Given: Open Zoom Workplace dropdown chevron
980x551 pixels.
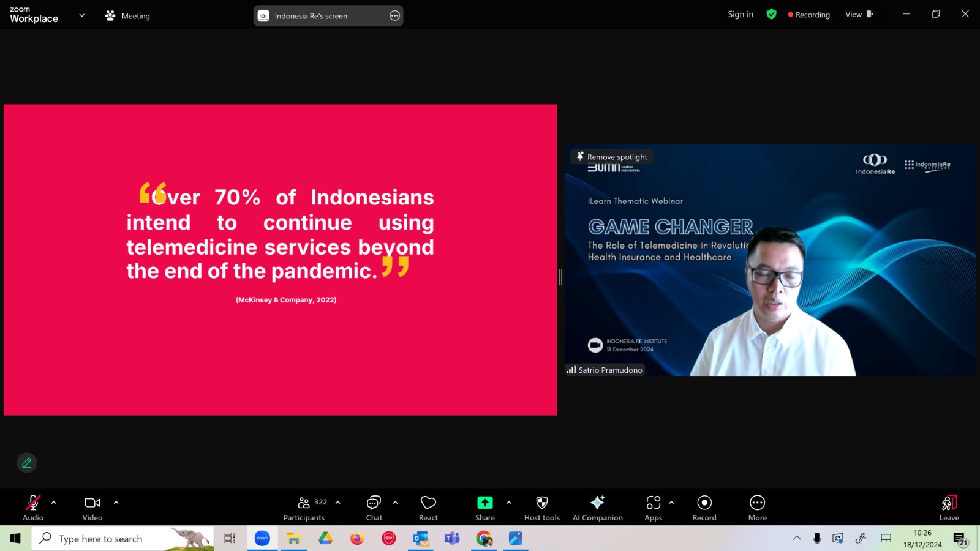Looking at the screenshot, I should (82, 15).
